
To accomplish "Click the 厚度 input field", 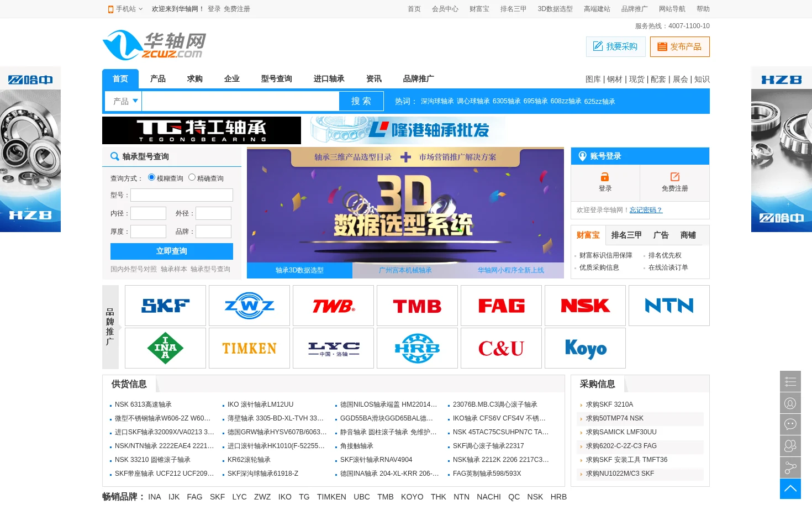I will point(148,232).
